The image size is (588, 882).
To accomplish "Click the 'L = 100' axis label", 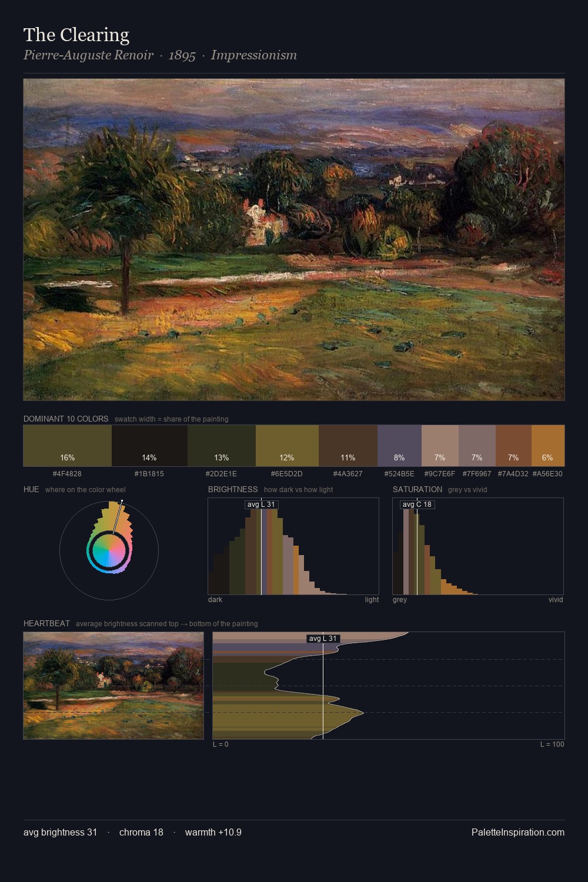I will click(x=552, y=744).
